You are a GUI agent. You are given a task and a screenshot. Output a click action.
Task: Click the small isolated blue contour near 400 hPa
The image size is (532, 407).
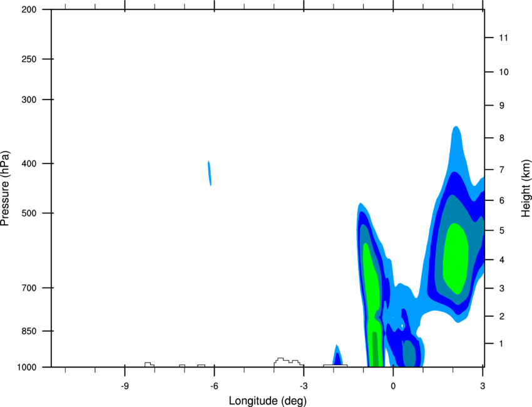pos(210,173)
